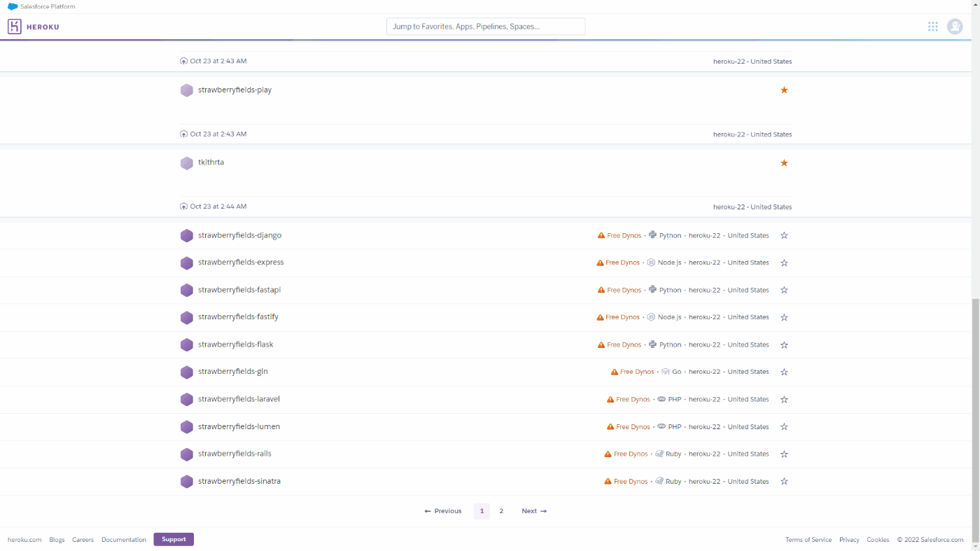Viewport: 980px width, 551px height.
Task: Click Free Dynos label in strawberryfields-fastify row
Action: pos(622,317)
